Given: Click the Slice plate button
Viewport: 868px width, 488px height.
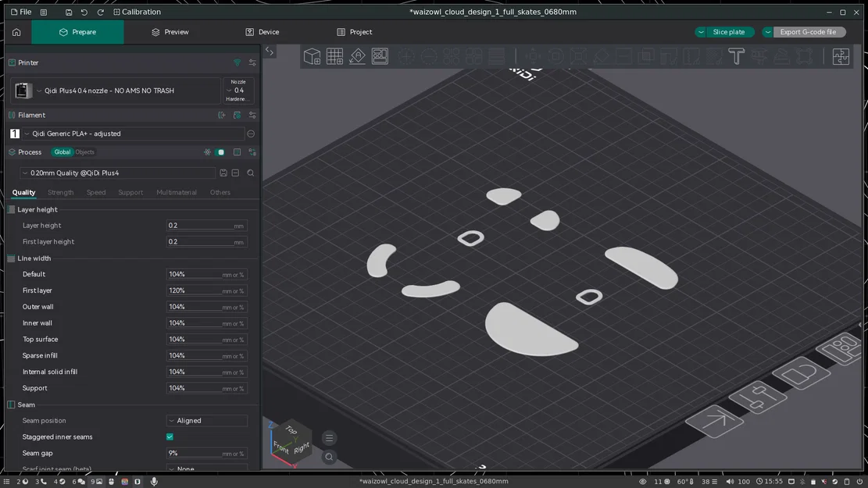Looking at the screenshot, I should coord(729,32).
